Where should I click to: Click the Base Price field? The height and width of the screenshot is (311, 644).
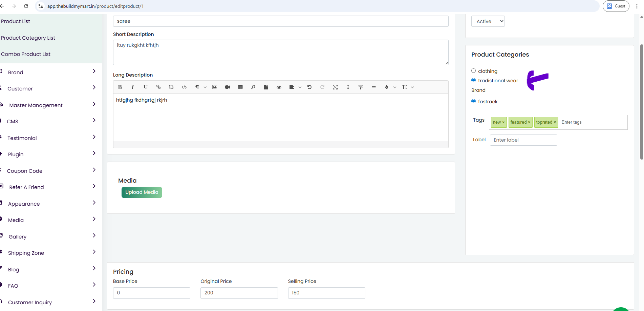click(152, 293)
